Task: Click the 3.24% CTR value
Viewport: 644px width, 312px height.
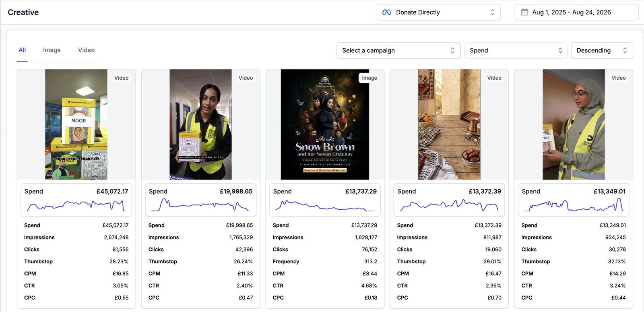Action: [x=617, y=286]
